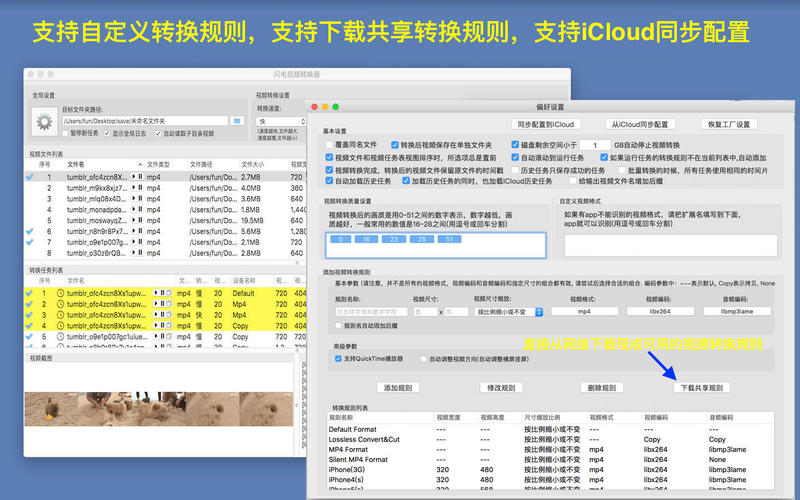This screenshot has height=500, width=800.
Task: Enable 规则名自动添加后缀 checkbox
Action: click(x=338, y=325)
